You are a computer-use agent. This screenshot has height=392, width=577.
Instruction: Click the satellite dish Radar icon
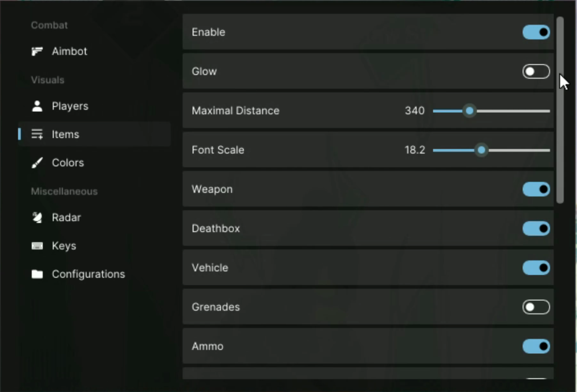[x=37, y=217]
